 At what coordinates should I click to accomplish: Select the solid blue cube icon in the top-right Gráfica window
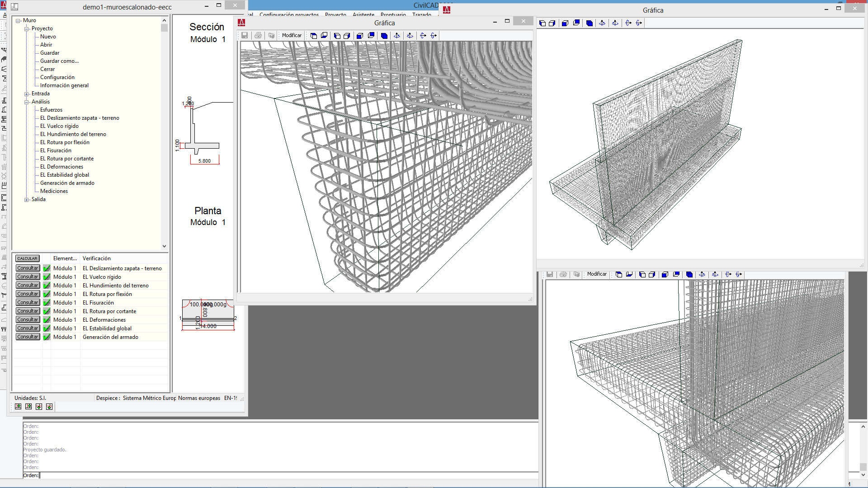pos(590,23)
